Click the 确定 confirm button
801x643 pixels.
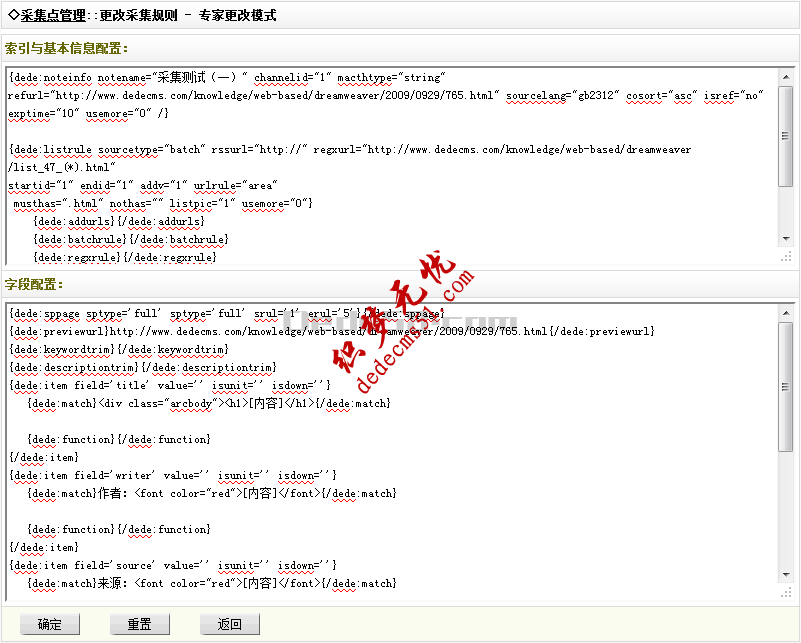(50, 624)
